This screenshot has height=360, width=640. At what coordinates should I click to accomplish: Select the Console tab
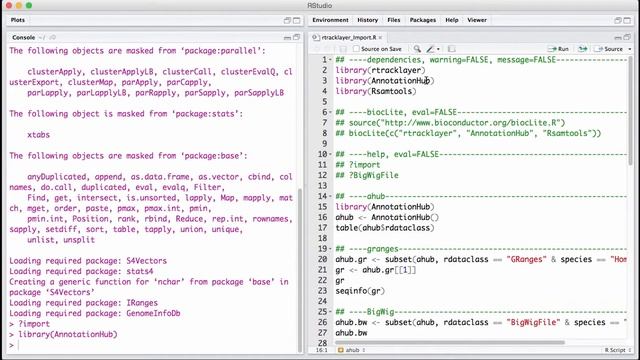[x=23, y=38]
